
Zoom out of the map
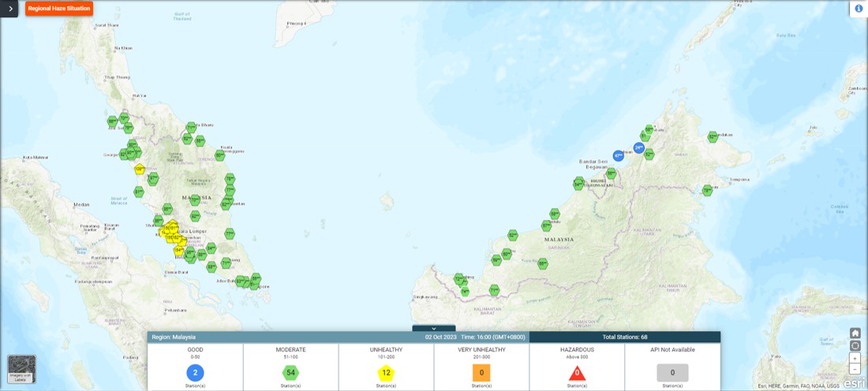tap(855, 369)
